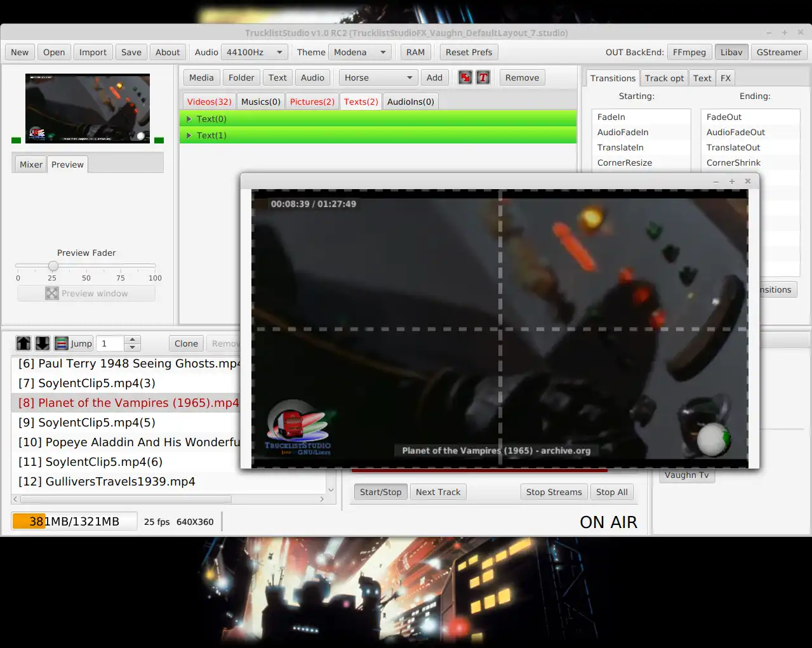Open the Transitions tab
812x648 pixels.
[613, 78]
